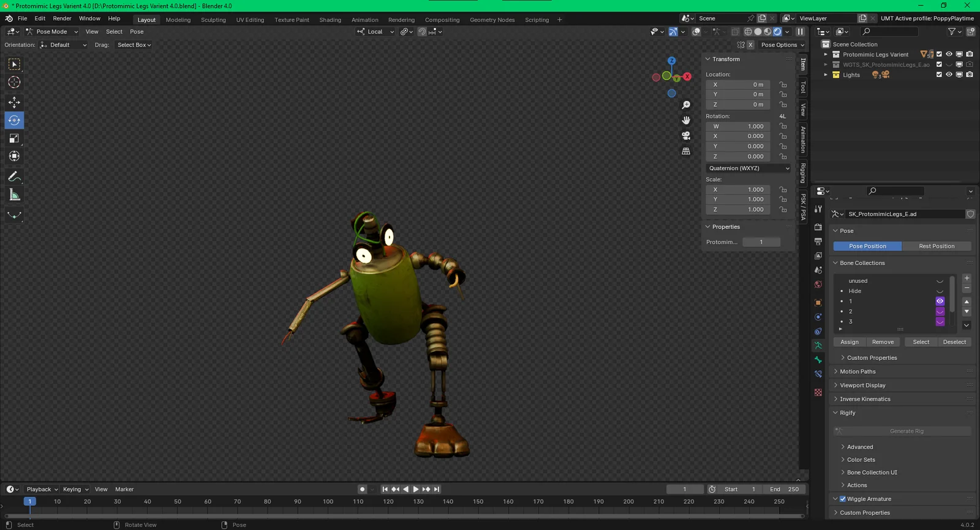This screenshot has width=980, height=530.
Task: Open the outliner filter dropdown
Action: pos(954,31)
